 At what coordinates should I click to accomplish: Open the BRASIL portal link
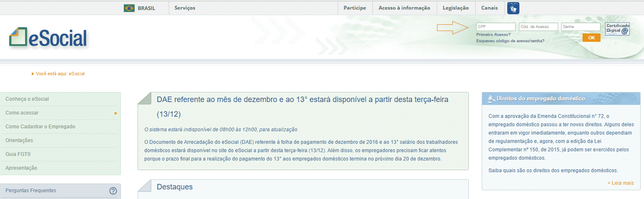click(x=146, y=8)
